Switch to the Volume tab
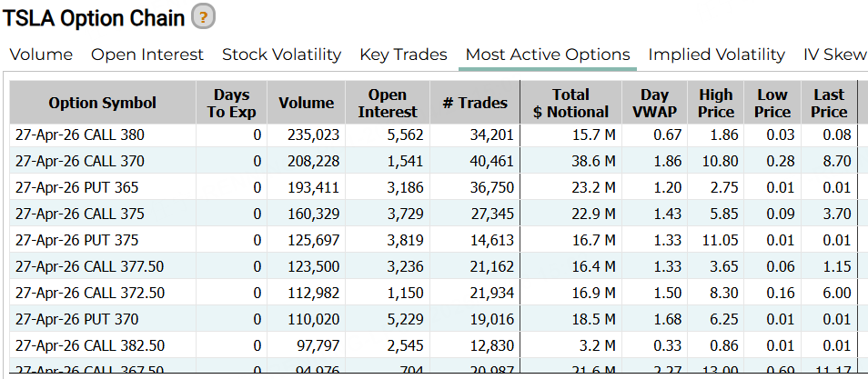 point(41,55)
